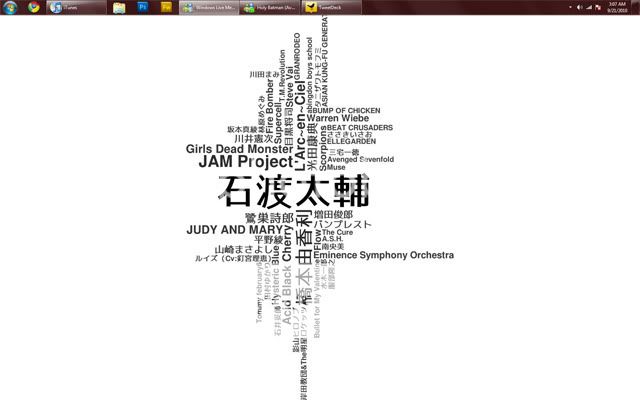
Task: Open the Windows Start menu orb
Action: point(10,7)
